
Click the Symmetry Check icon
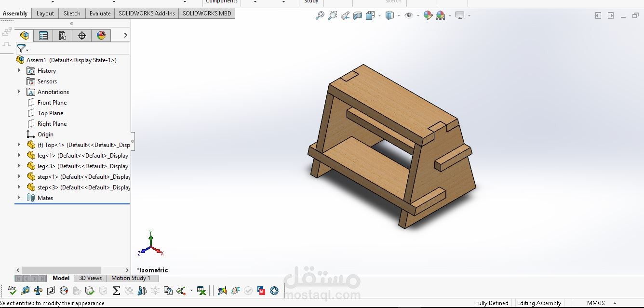pyautogui.click(x=142, y=291)
